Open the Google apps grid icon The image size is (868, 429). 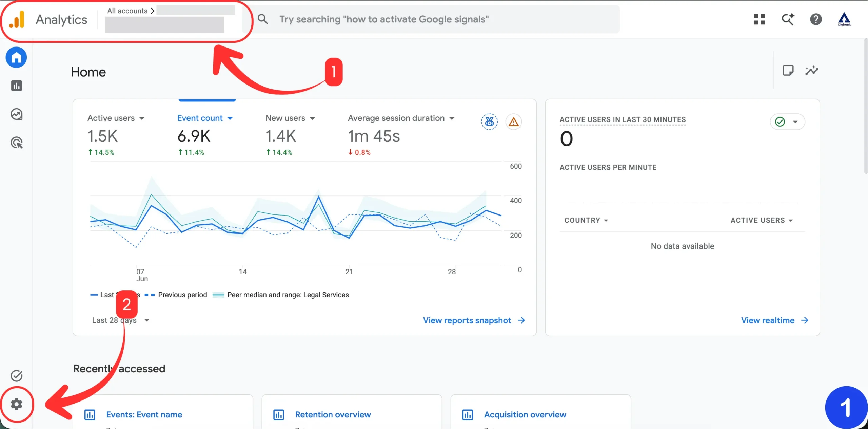[759, 19]
